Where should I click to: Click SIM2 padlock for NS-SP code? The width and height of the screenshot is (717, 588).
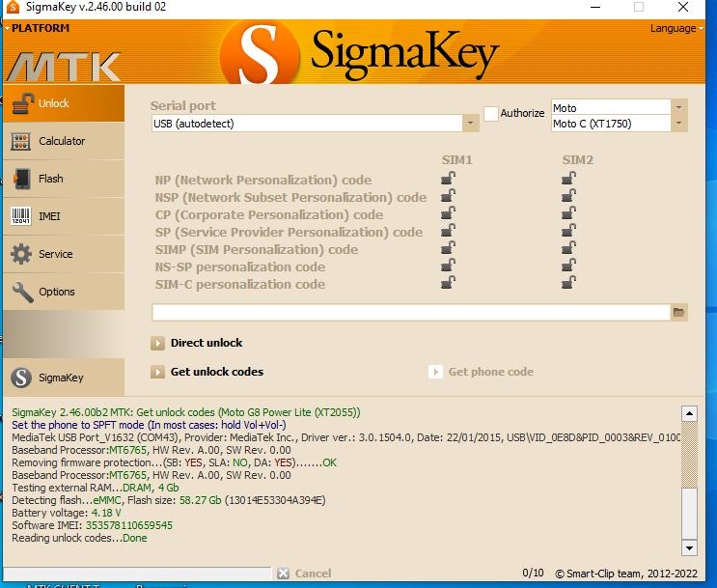tap(568, 265)
